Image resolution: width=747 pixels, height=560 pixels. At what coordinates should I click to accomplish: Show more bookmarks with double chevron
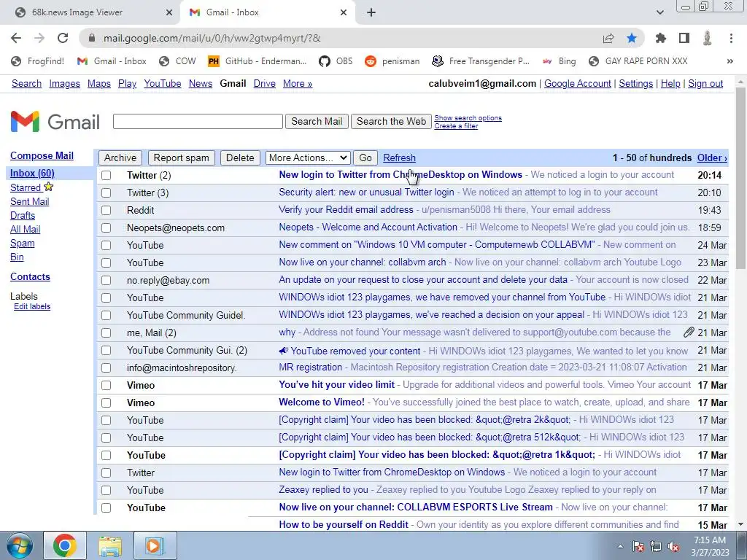click(729, 61)
